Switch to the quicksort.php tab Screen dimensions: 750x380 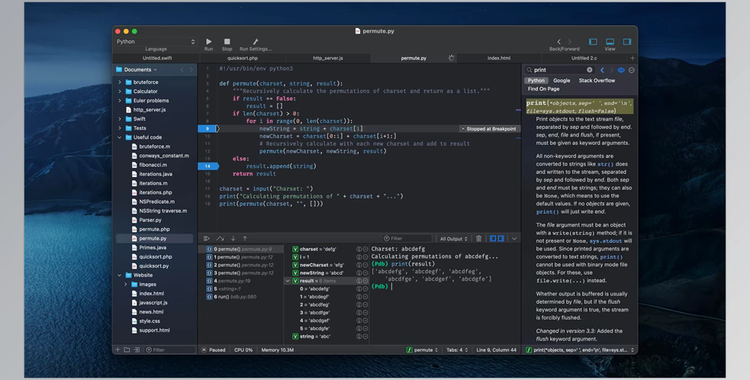coord(243,58)
